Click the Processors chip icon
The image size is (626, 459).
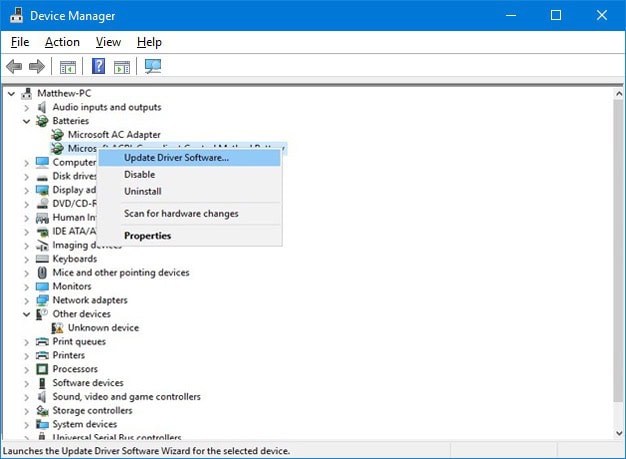(x=42, y=369)
